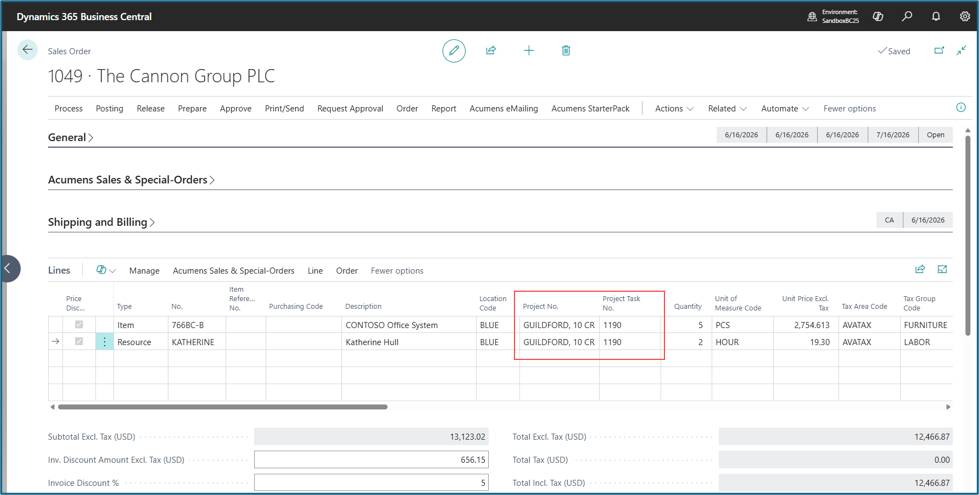Click the Quantity column header

coord(687,306)
